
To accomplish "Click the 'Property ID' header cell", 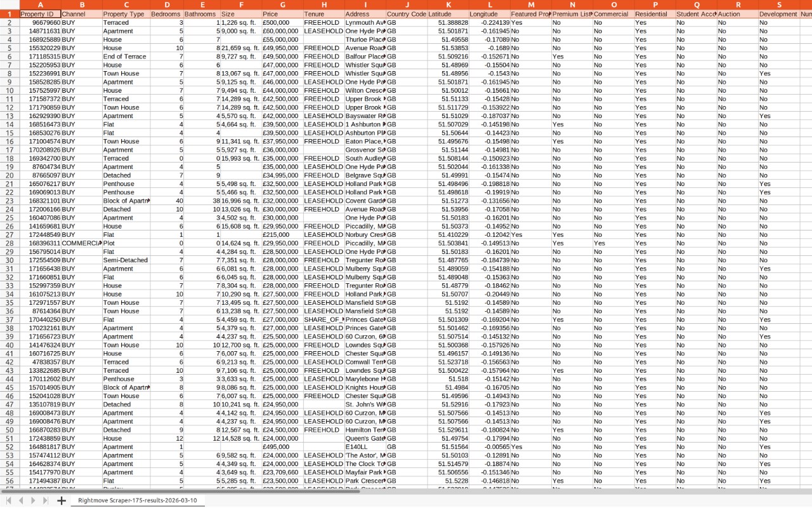I will click(x=40, y=14).
